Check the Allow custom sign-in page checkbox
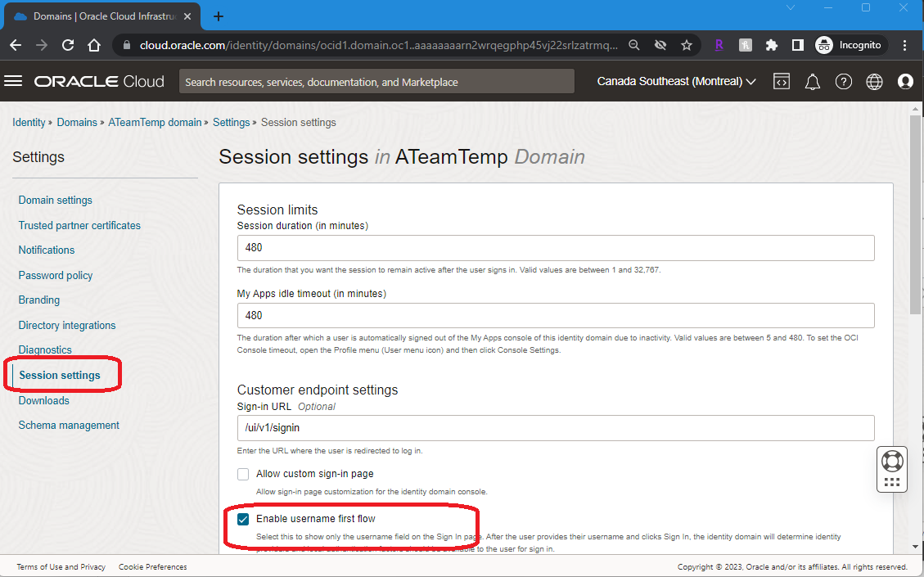 click(x=243, y=474)
